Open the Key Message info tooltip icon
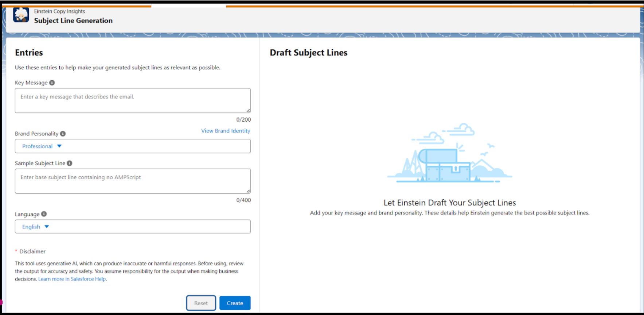This screenshot has width=644, height=315. coord(52,82)
